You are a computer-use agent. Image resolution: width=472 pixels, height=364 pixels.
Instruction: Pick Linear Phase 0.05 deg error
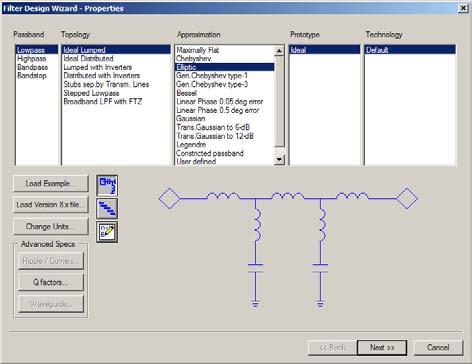point(225,102)
